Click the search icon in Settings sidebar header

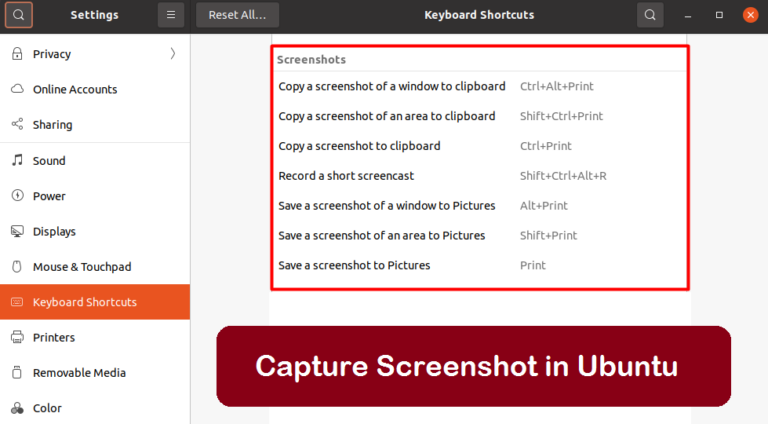tap(19, 15)
